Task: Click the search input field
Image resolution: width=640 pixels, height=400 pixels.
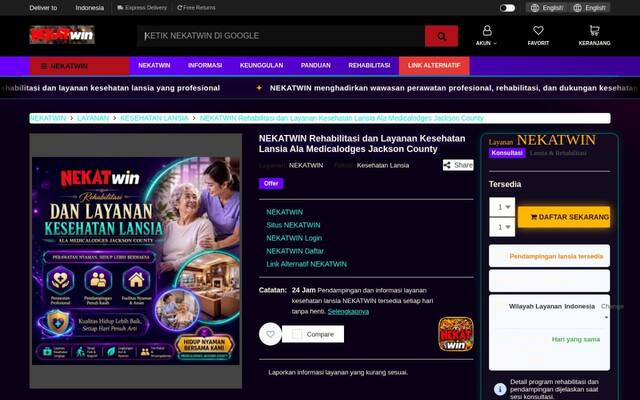Action: (x=281, y=36)
